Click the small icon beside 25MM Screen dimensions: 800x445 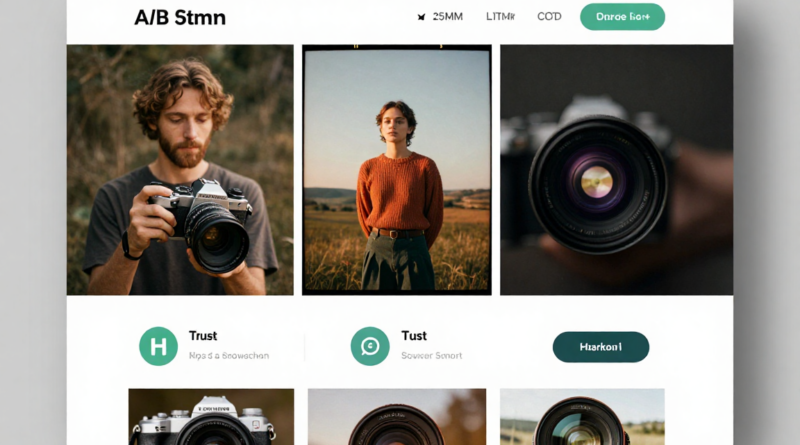click(420, 17)
